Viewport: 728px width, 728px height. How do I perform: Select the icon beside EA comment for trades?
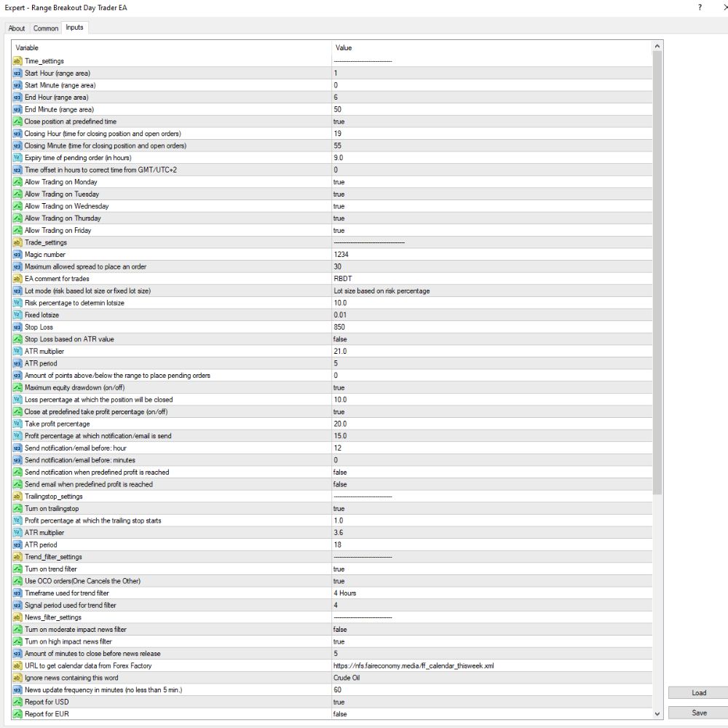point(17,279)
